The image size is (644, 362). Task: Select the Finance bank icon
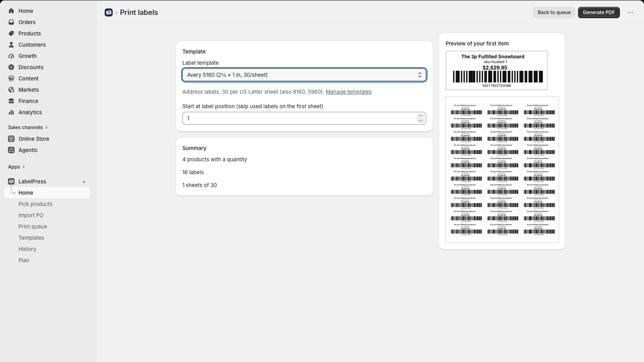[11, 101]
